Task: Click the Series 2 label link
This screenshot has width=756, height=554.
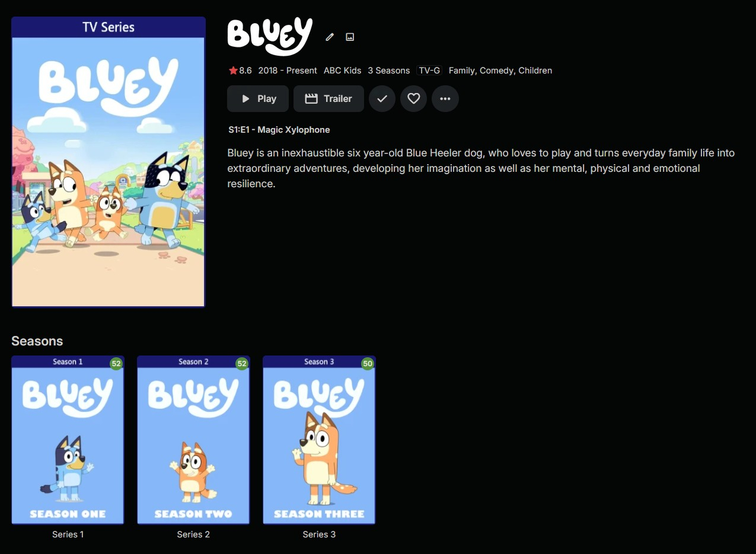Action: coord(193,534)
